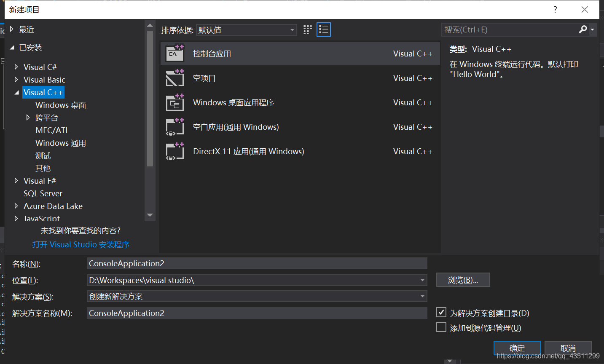
Task: Expand the 最近 section
Action: coord(12,29)
